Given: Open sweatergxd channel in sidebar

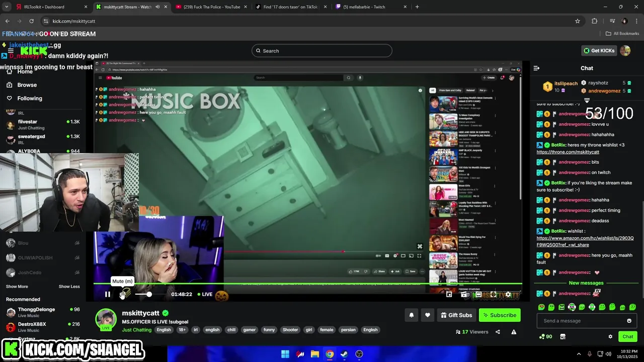Looking at the screenshot, I should [x=43, y=139].
